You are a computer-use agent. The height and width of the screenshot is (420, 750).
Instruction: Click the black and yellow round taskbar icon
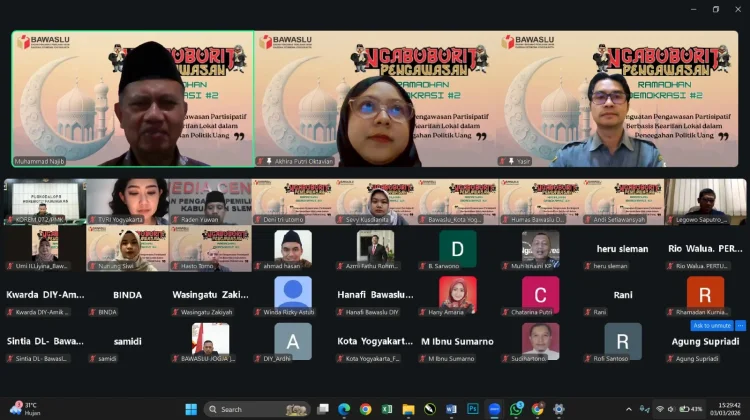pyautogui.click(x=430, y=409)
